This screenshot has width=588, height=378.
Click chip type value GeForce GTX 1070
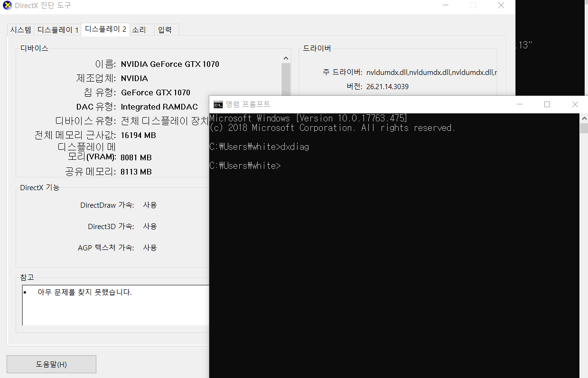coord(156,92)
